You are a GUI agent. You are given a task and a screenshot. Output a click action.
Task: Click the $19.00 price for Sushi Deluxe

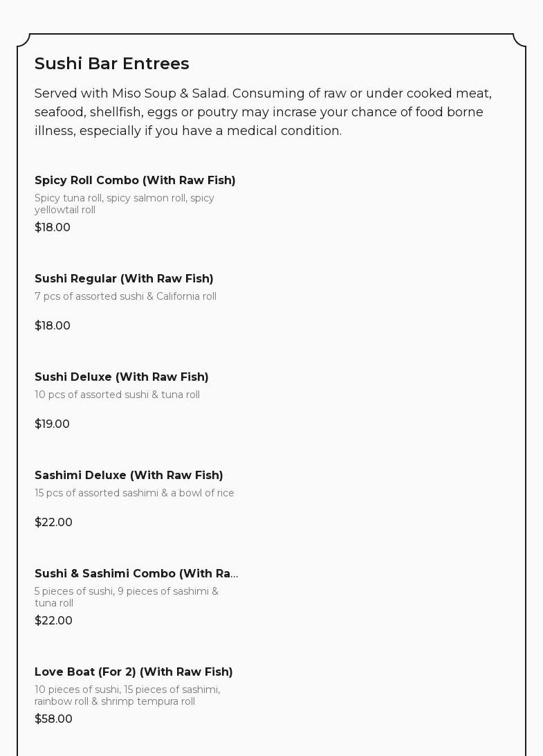tap(52, 424)
